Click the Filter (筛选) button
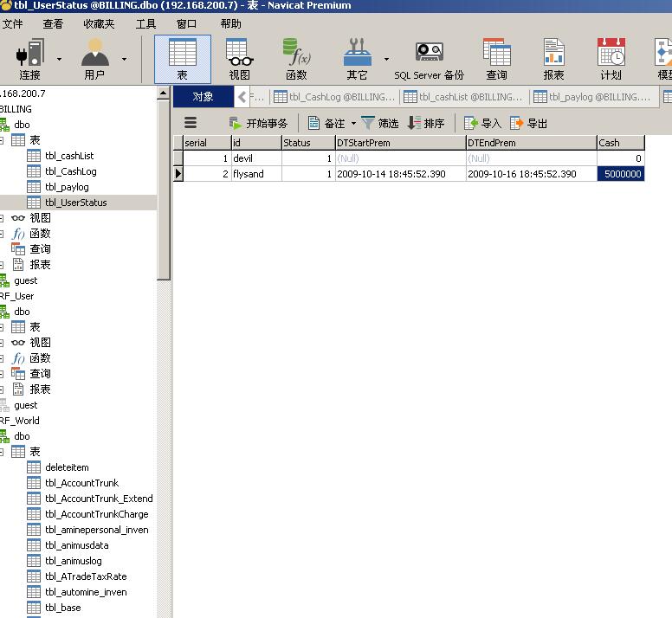Image resolution: width=672 pixels, height=618 pixels. pos(380,124)
